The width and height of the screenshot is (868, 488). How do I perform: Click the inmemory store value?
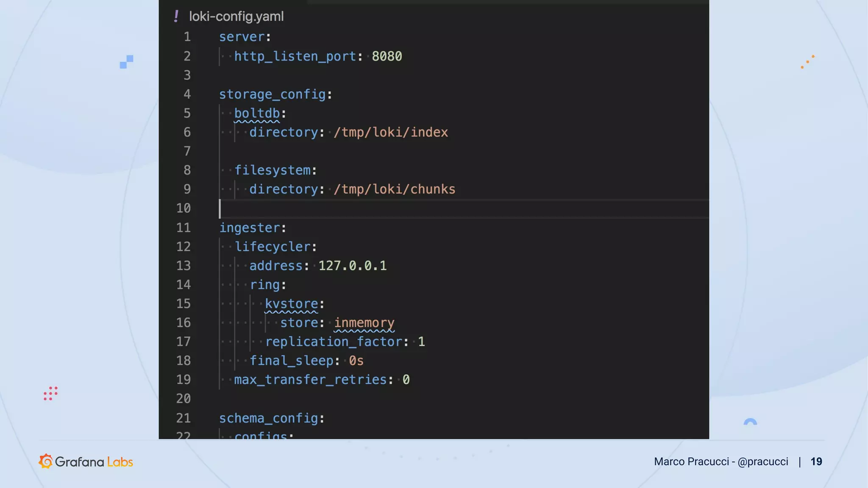pos(364,323)
